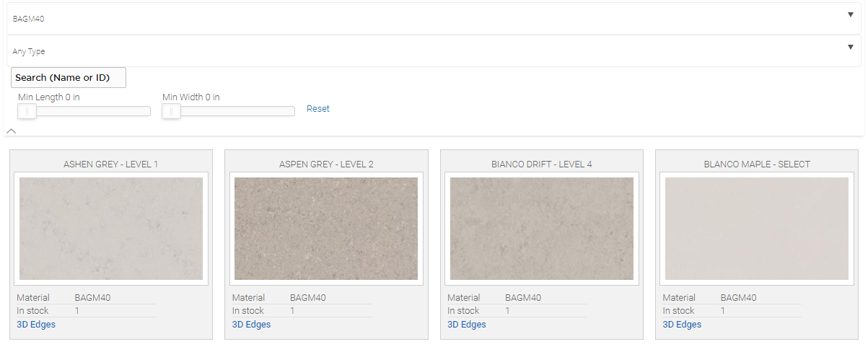Open the Bianco Drift slab thumbnail
Screen dimensions: 868x347
pos(541,229)
